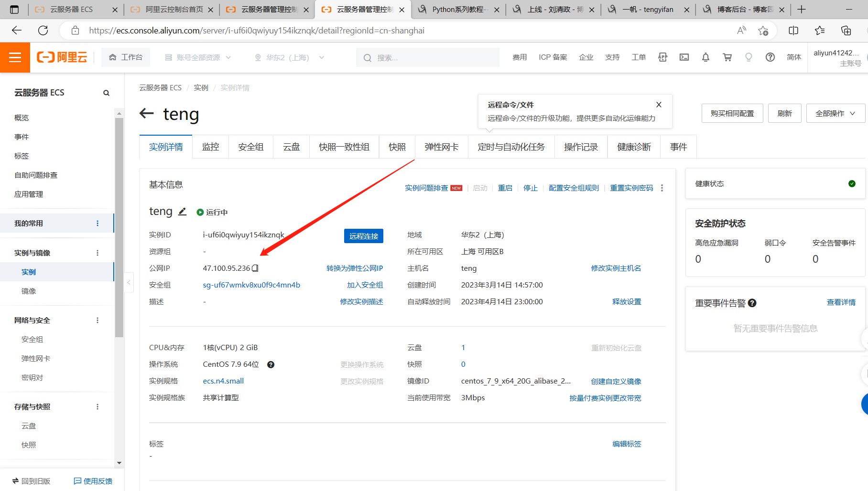The width and height of the screenshot is (868, 491).
Task: Open the Cloud Shell terminal icon
Action: pyautogui.click(x=684, y=57)
